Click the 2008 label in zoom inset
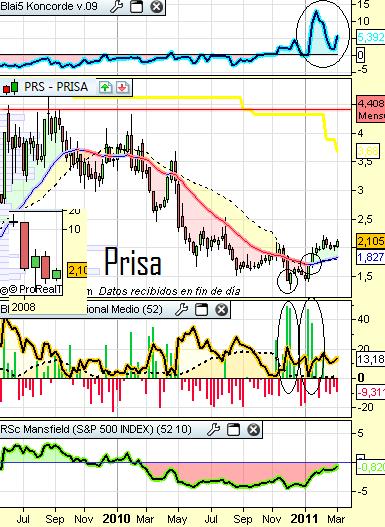The image size is (385, 527). coord(23,307)
